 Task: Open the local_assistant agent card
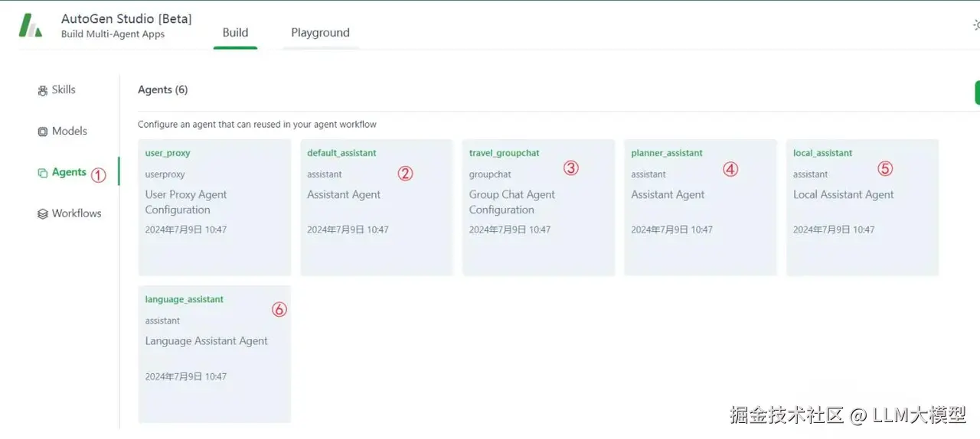coord(862,207)
